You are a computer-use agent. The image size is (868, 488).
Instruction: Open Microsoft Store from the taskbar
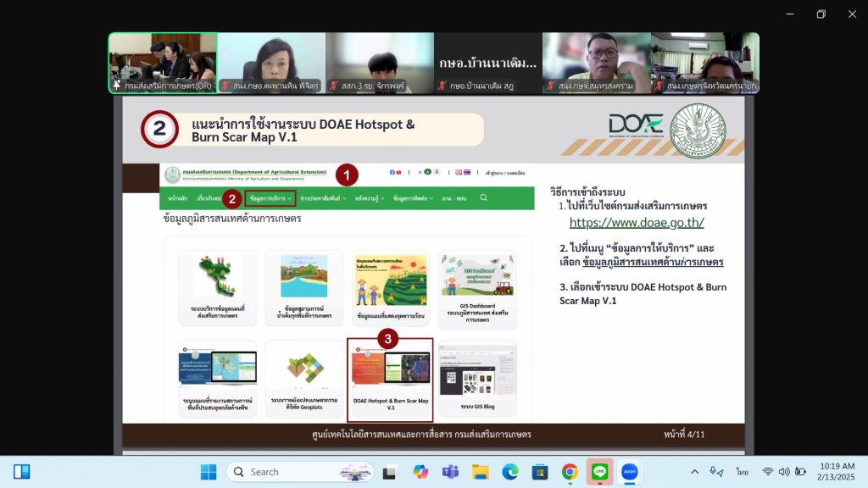[540, 472]
